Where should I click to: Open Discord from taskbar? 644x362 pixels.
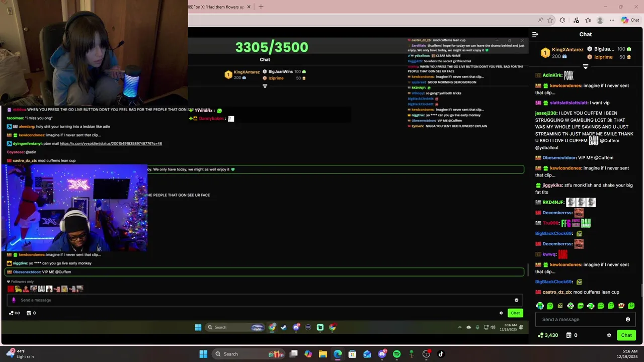[x=382, y=354]
